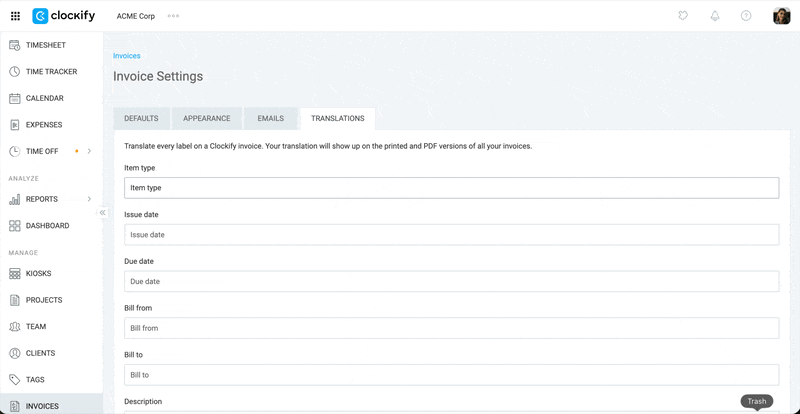Open the apps grid menu icon
The width and height of the screenshot is (800, 414).
point(15,16)
